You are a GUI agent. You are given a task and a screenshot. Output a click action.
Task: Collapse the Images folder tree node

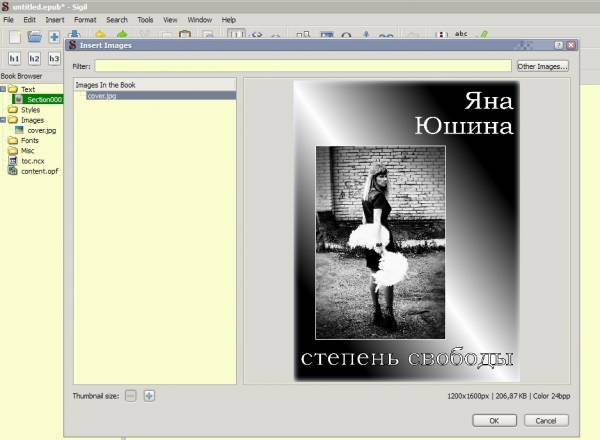3,120
